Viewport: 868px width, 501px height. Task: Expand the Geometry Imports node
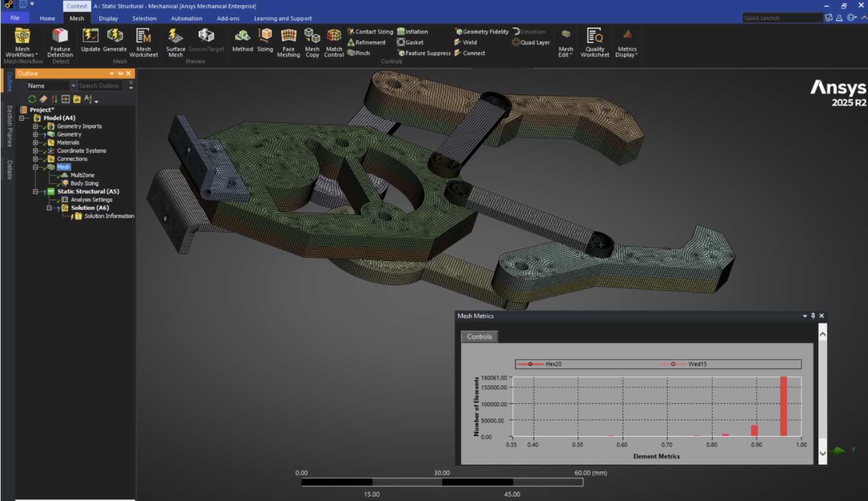(x=35, y=126)
